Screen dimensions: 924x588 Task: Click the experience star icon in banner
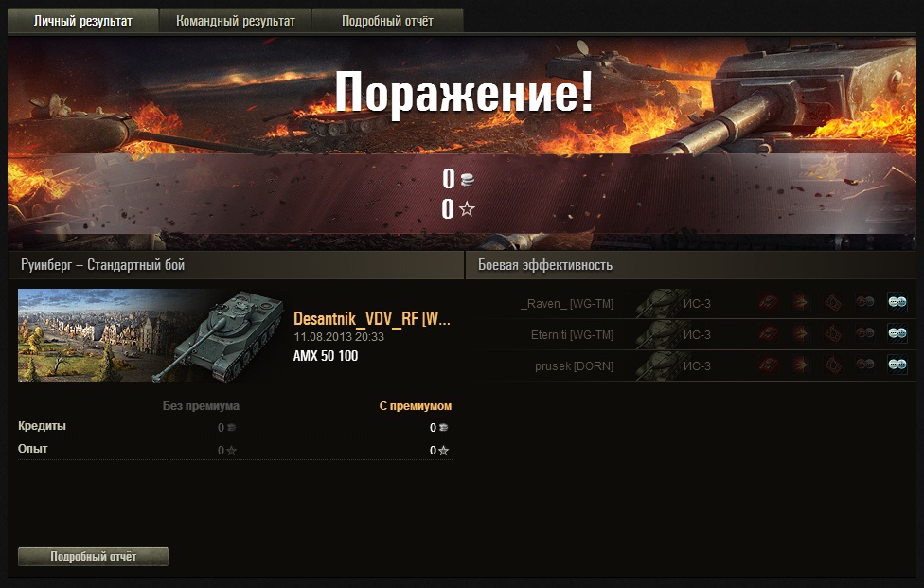coord(467,208)
